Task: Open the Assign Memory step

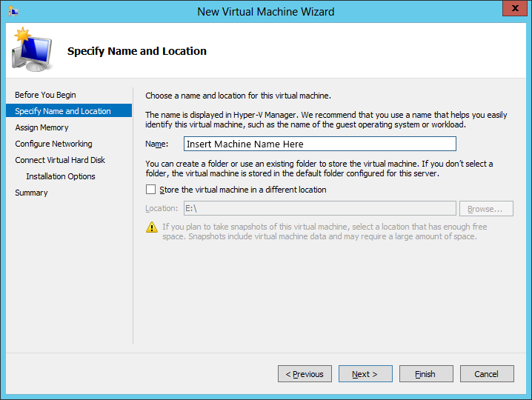Action: click(41, 127)
